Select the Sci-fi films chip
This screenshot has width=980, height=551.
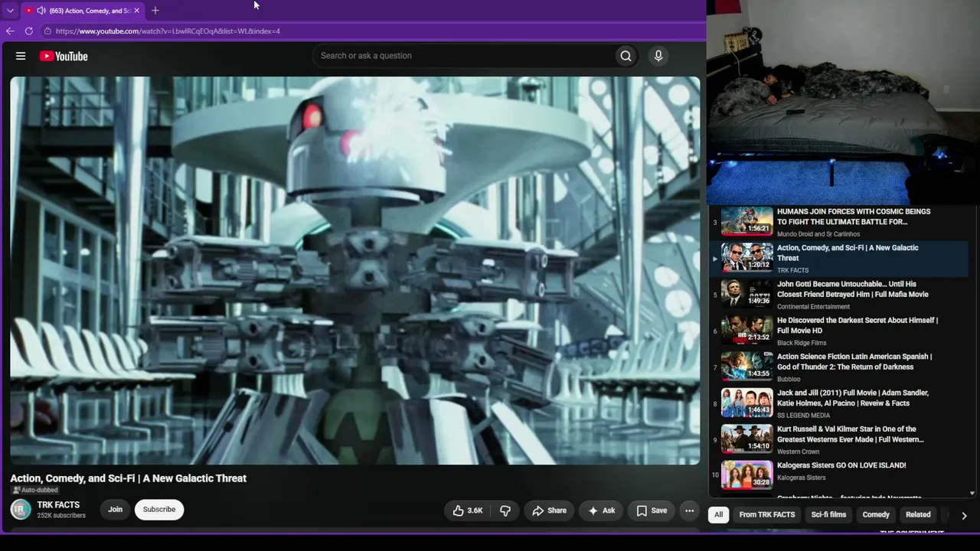point(828,515)
